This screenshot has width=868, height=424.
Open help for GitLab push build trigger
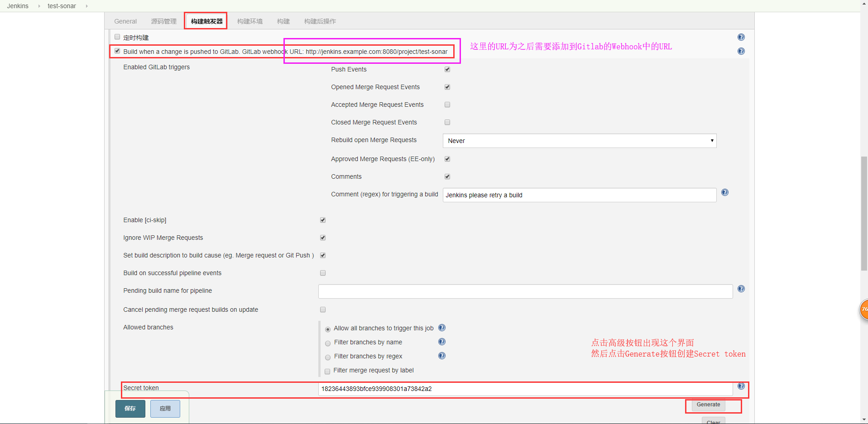tap(741, 51)
